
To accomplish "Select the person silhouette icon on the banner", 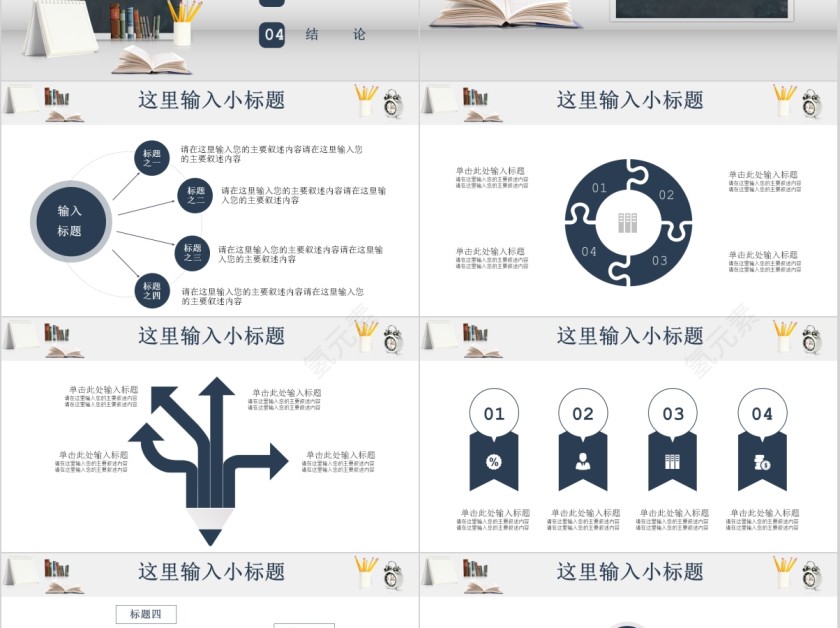I will 583,461.
